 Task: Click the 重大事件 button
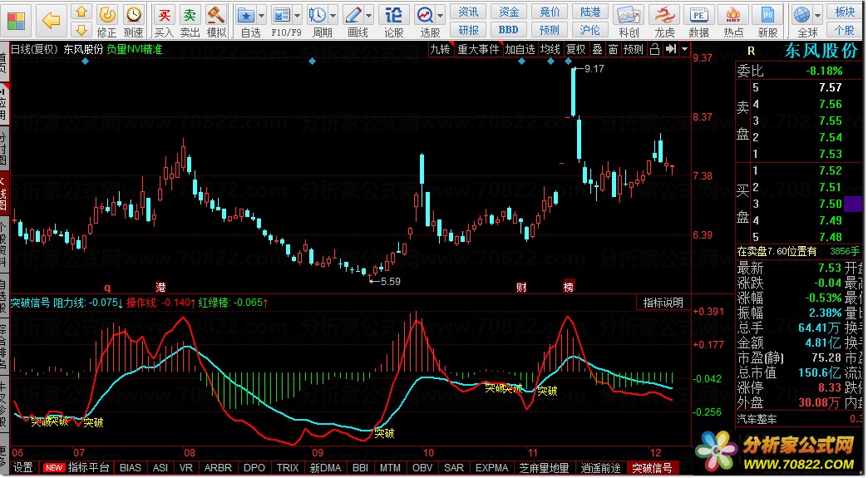click(x=478, y=49)
